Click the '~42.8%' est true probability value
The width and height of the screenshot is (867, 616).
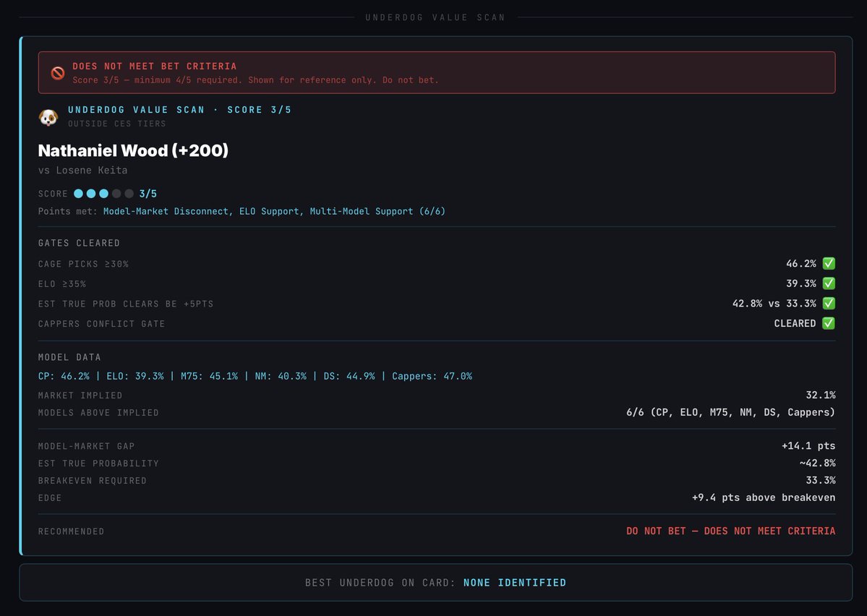[x=817, y=463]
